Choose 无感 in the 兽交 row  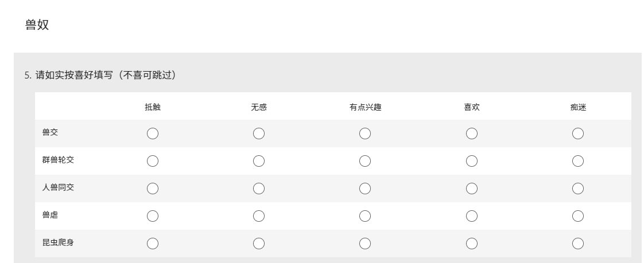[259, 134]
